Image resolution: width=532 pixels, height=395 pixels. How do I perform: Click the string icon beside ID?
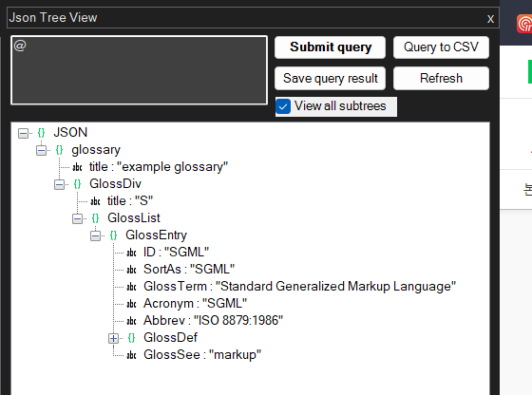tap(131, 253)
